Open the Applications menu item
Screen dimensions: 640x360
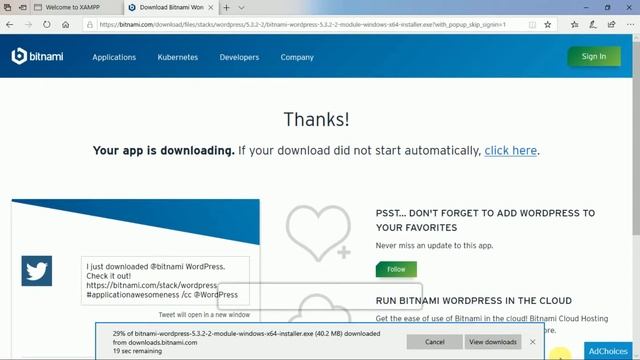(x=114, y=57)
